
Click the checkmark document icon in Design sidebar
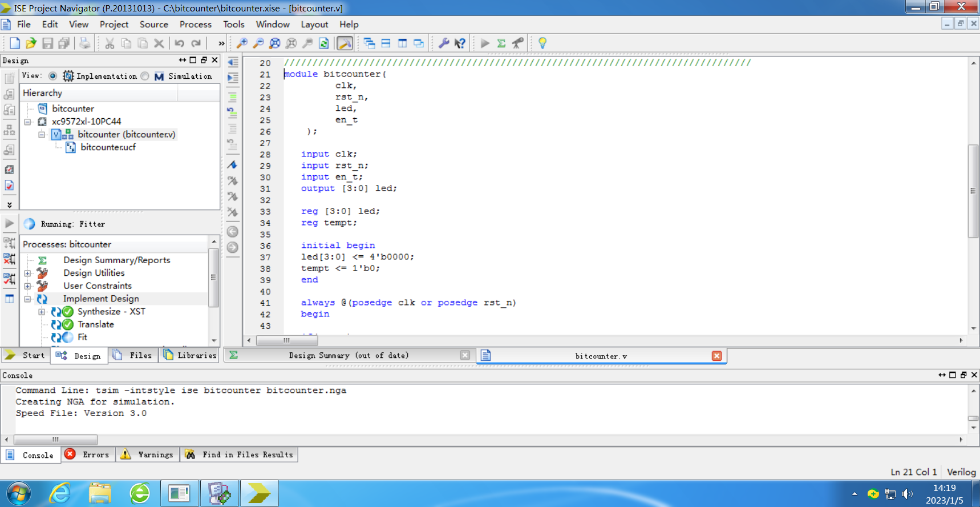pos(9,186)
